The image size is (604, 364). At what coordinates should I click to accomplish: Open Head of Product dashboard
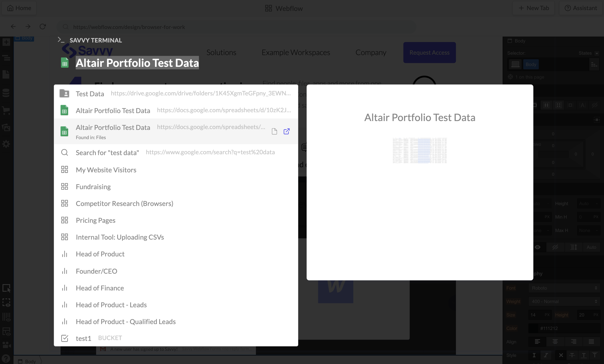(176, 254)
